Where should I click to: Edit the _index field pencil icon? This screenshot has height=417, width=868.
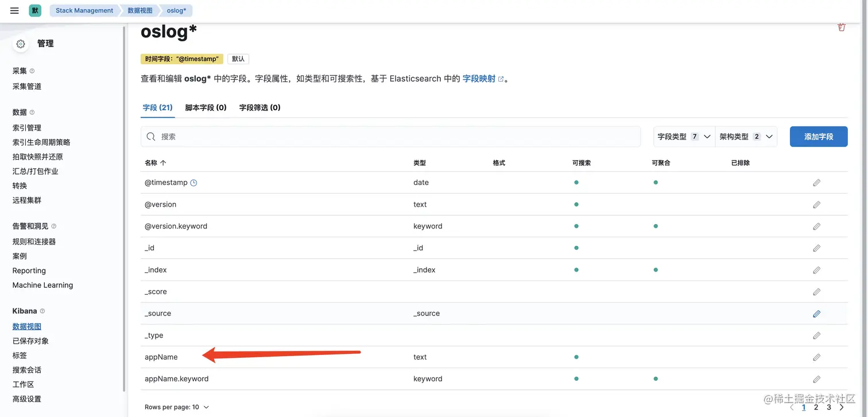(816, 270)
